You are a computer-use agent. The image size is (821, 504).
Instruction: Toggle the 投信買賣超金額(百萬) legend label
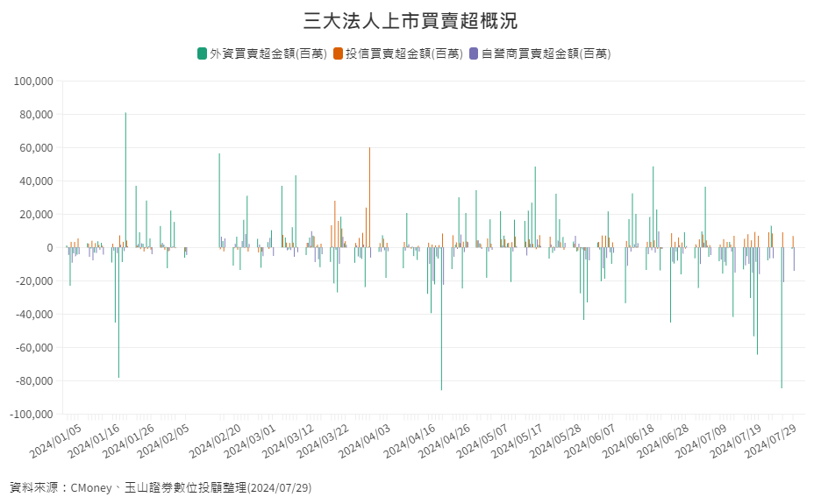tap(404, 53)
